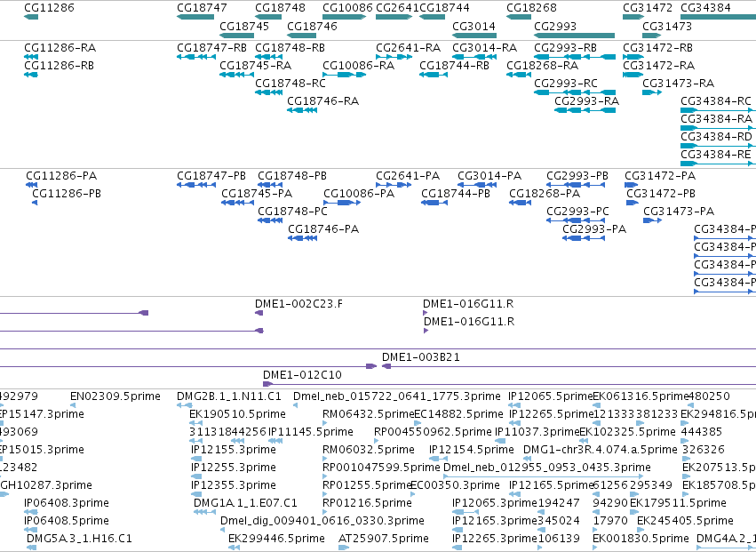Click the CG11286-RA transcript label

(x=60, y=48)
